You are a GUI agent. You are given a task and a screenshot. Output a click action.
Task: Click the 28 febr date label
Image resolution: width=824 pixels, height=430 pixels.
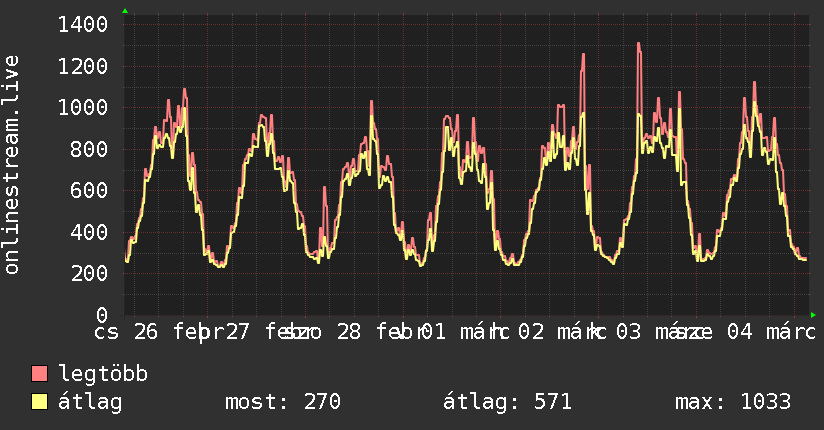click(x=382, y=332)
